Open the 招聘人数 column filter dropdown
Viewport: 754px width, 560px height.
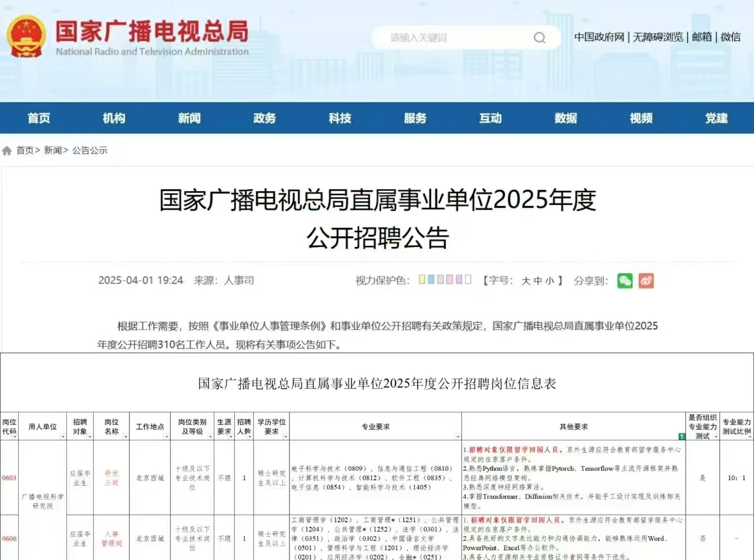click(x=249, y=437)
